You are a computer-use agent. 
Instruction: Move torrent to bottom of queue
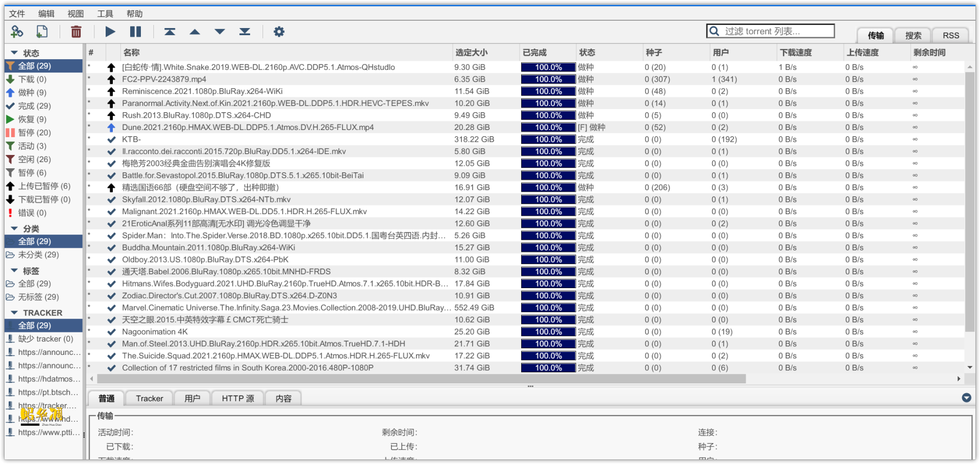tap(245, 32)
